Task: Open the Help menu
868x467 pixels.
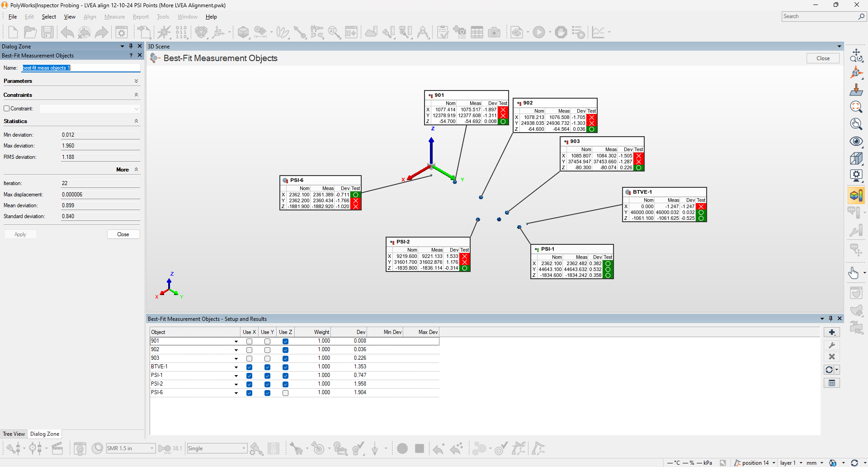Action: click(211, 17)
